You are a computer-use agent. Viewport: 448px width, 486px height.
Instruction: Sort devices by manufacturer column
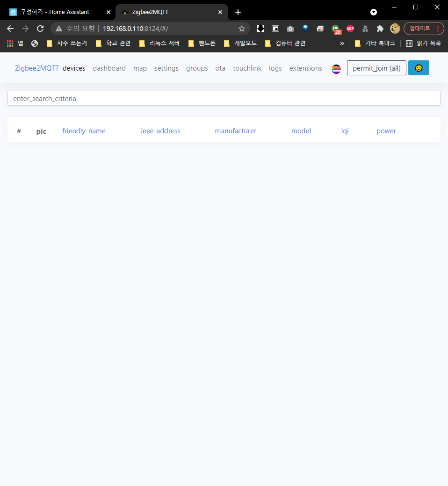236,131
